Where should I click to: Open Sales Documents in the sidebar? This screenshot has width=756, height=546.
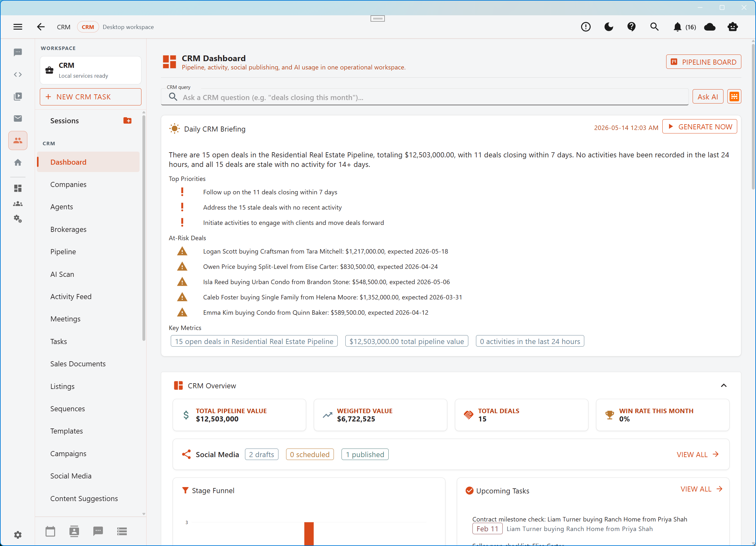point(88,364)
